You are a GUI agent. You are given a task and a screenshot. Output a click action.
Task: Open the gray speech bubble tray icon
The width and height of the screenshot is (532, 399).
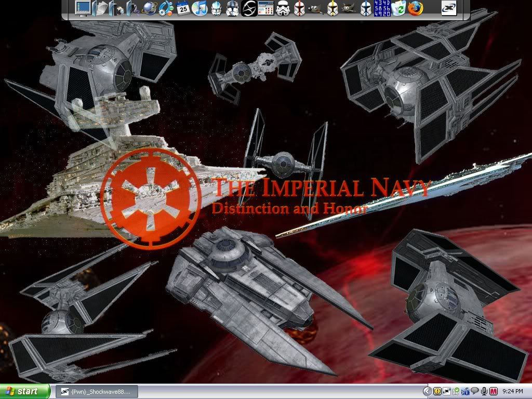tap(474, 391)
